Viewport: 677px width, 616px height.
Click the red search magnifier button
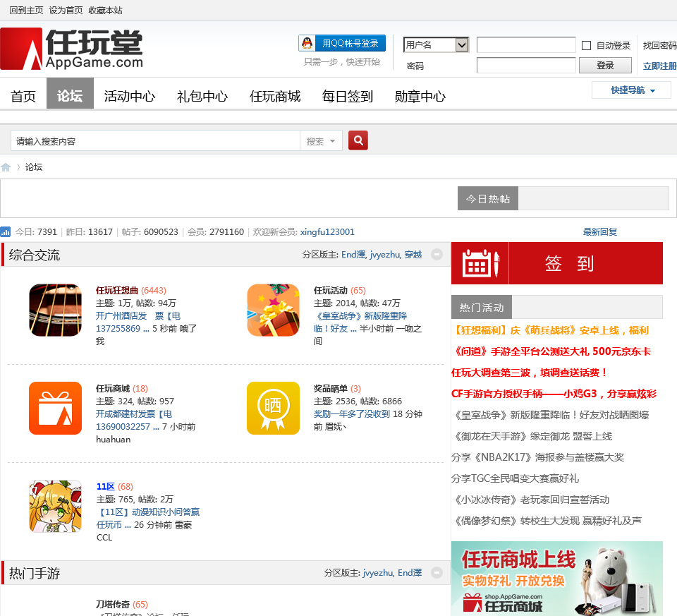(358, 140)
